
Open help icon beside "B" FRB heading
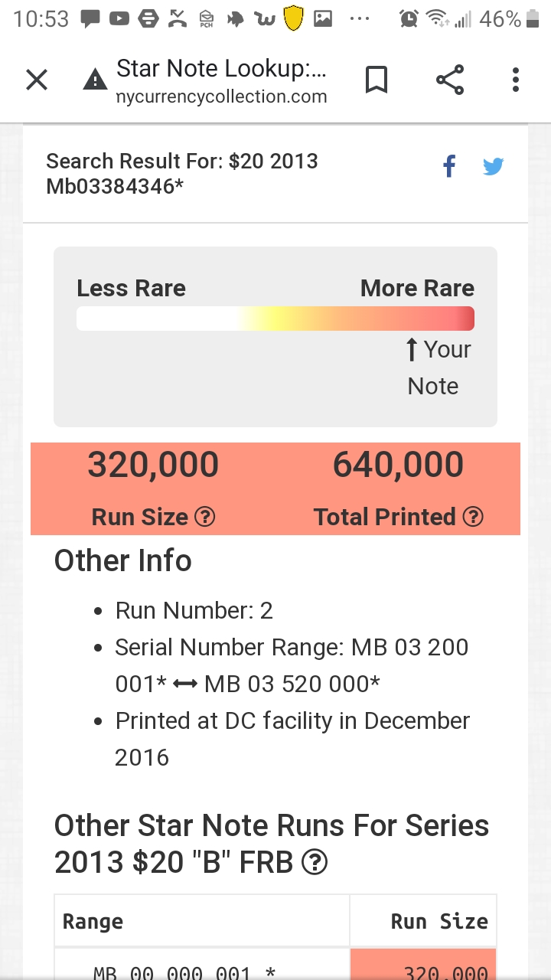point(315,863)
